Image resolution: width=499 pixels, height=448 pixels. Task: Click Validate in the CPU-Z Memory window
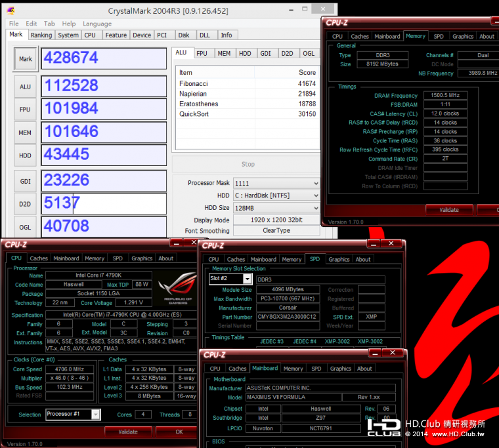click(448, 210)
